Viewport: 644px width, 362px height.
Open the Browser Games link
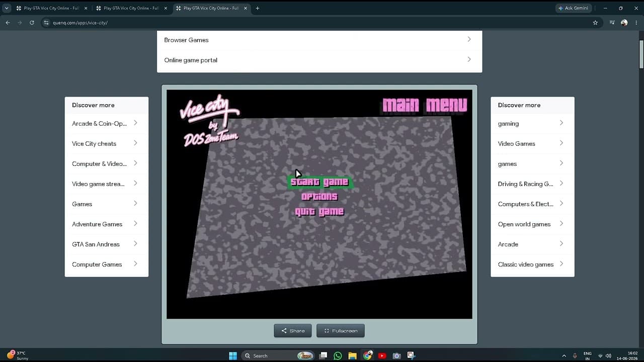(319, 40)
